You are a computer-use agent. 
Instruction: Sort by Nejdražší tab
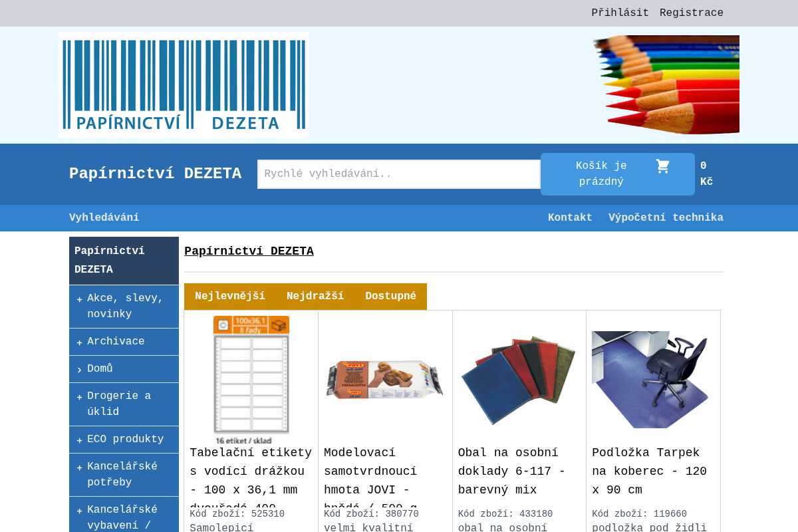(x=315, y=297)
